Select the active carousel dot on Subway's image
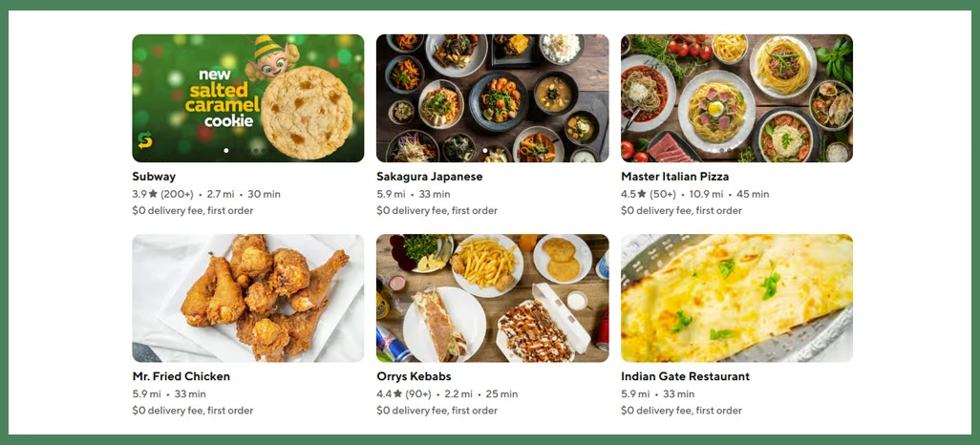Screen dimensions: 980x445 (x=226, y=150)
